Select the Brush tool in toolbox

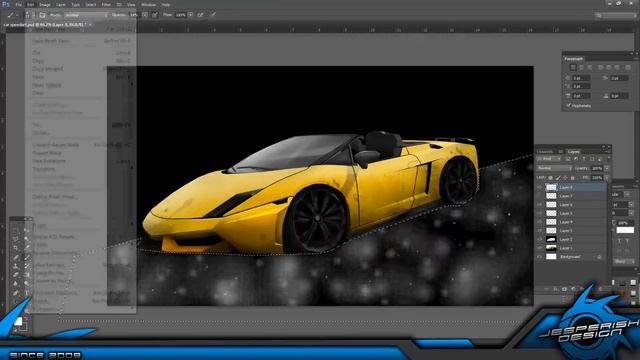pyautogui.click(x=27, y=257)
